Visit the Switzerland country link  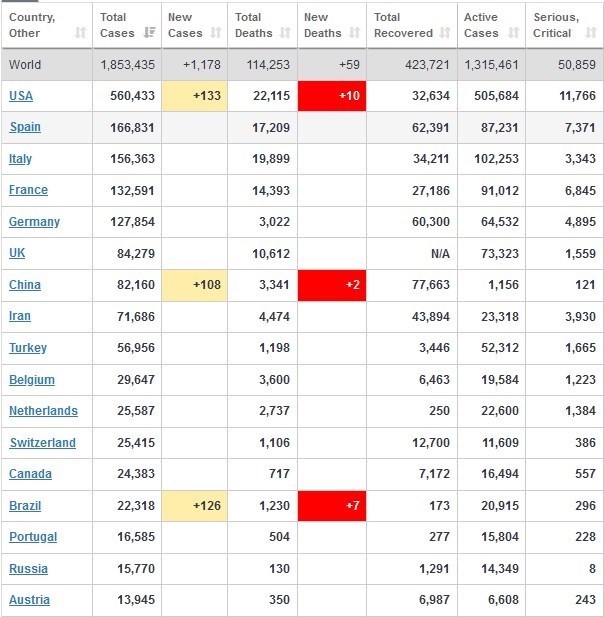(x=42, y=443)
